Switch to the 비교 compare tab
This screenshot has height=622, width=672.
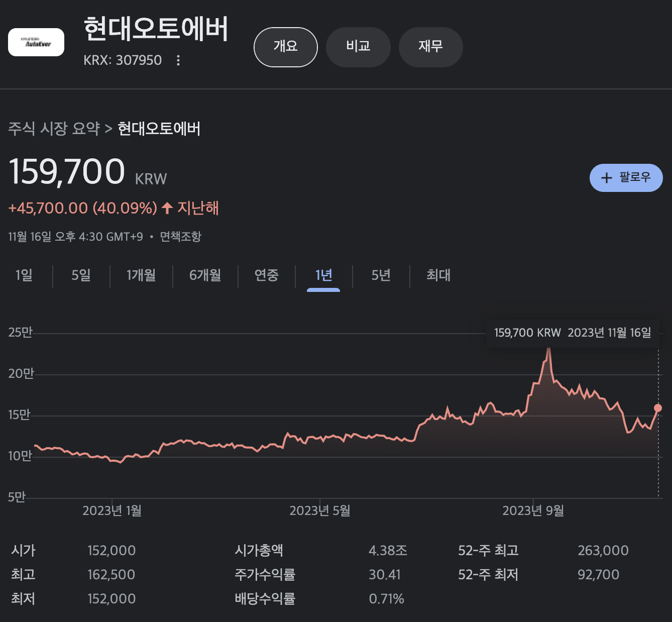(x=358, y=47)
